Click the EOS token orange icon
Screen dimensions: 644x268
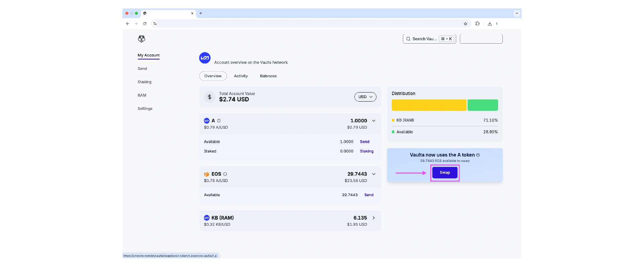[207, 174]
